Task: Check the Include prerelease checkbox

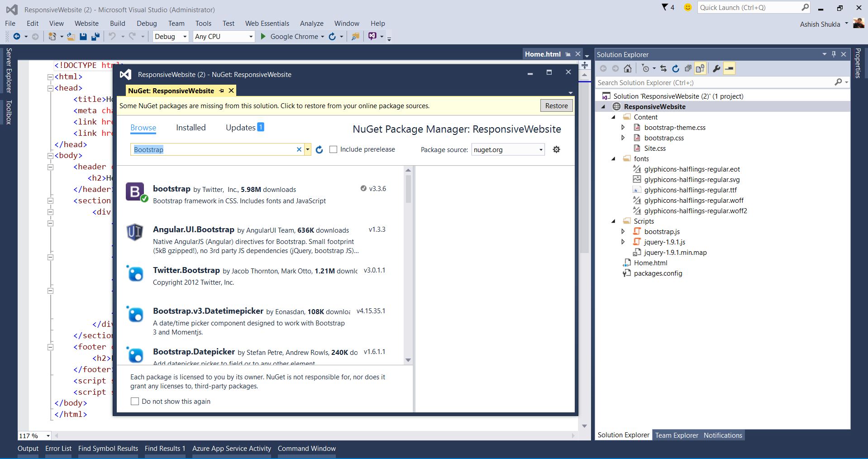Action: (334, 149)
